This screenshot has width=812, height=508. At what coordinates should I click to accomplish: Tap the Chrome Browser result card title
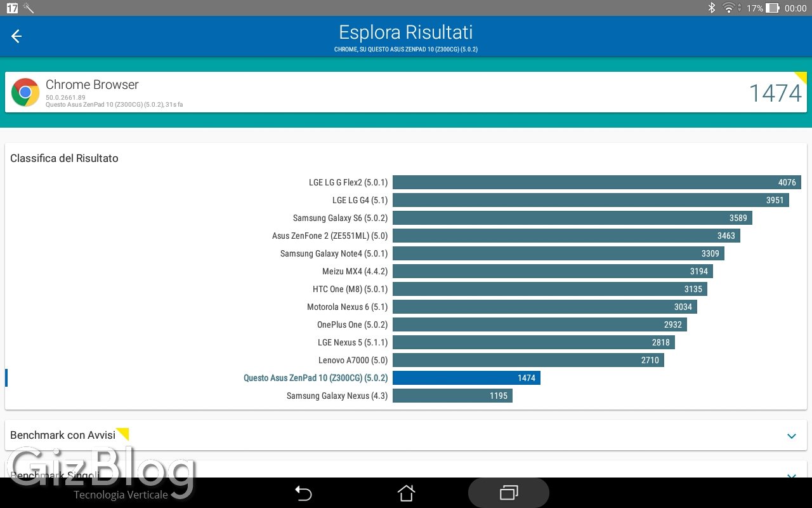pyautogui.click(x=92, y=84)
